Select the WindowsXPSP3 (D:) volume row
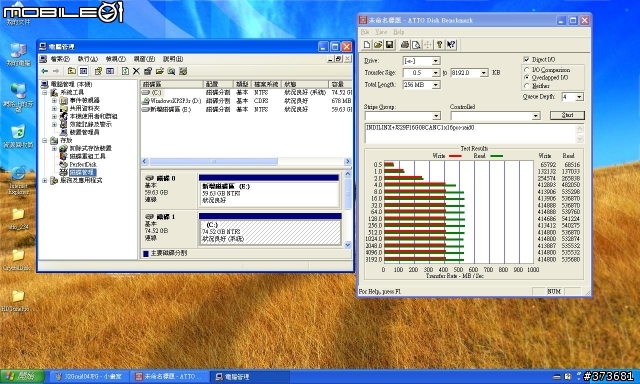640x384 pixels. tap(246, 101)
